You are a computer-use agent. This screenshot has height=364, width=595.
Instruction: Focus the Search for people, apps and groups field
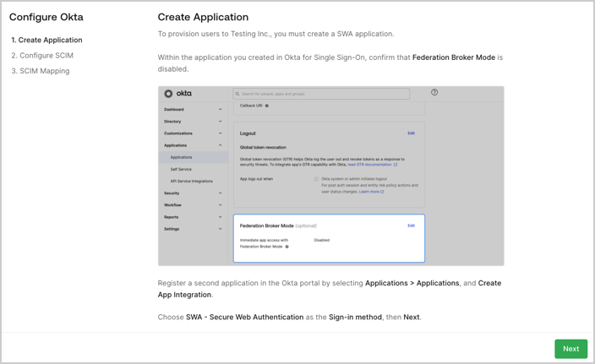coord(321,94)
